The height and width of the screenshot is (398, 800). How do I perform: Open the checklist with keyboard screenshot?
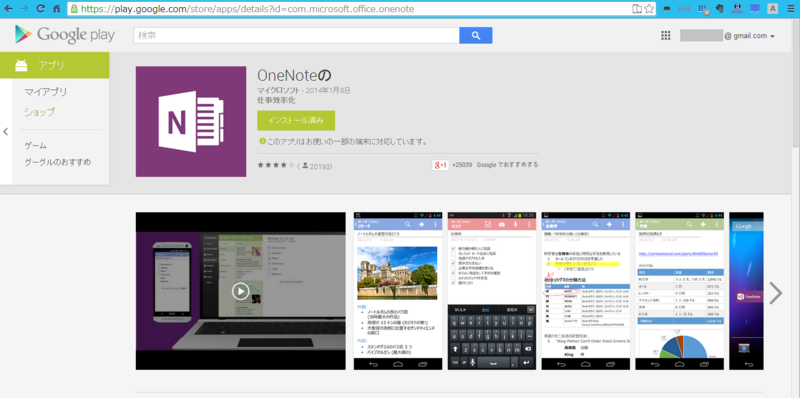[x=492, y=291]
